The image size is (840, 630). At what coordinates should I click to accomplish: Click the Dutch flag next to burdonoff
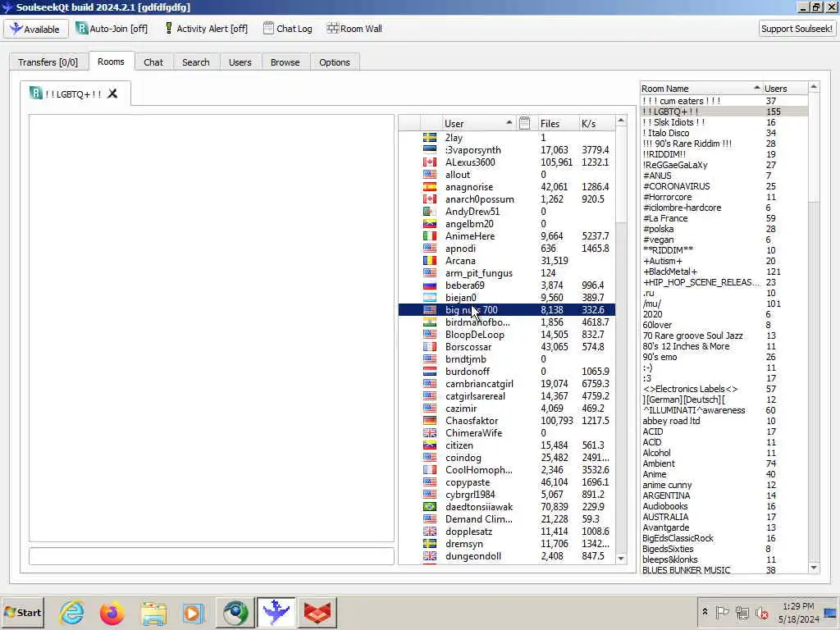(x=430, y=372)
